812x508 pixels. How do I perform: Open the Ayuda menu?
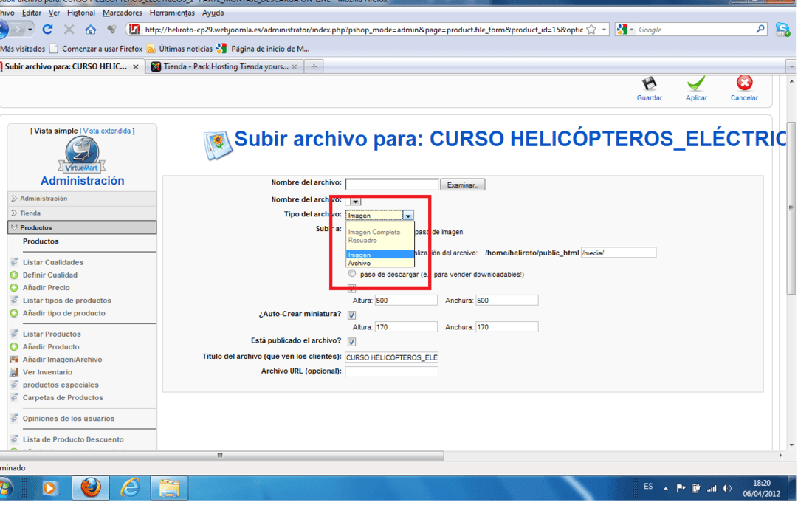click(x=213, y=13)
